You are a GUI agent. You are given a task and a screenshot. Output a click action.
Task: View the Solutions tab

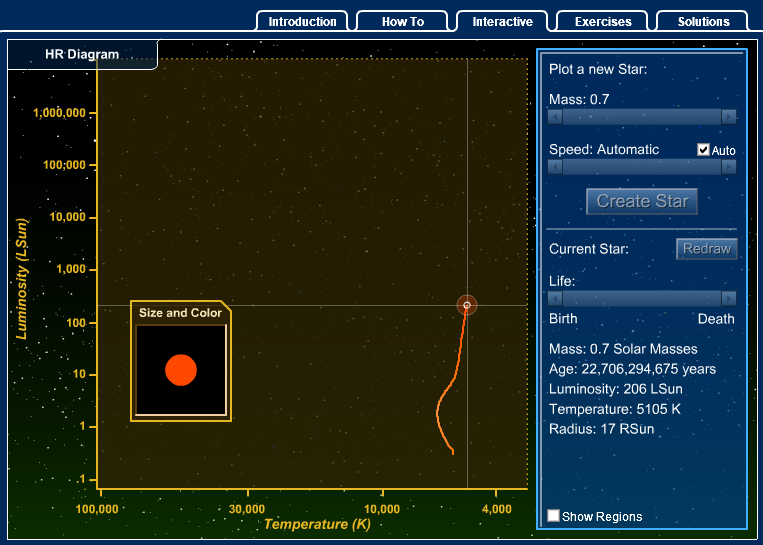(x=703, y=21)
